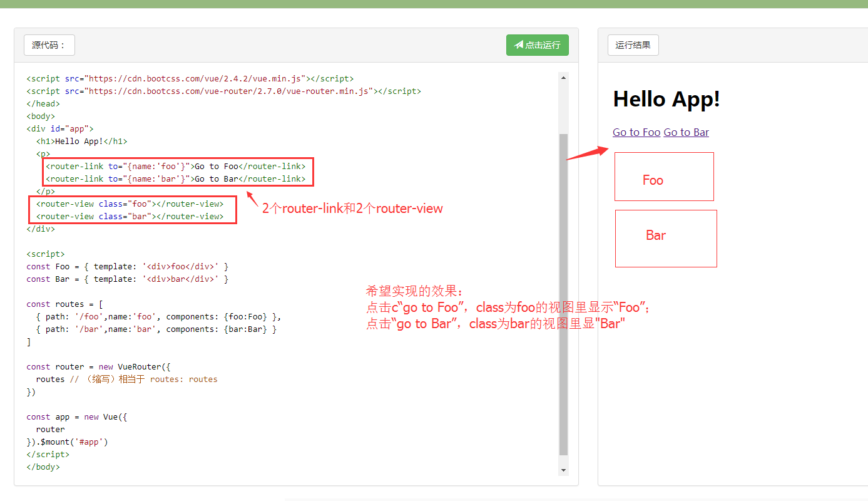Screen dimensions: 868x501
Task: Click the vue.min.js script tag line
Action: (190, 78)
